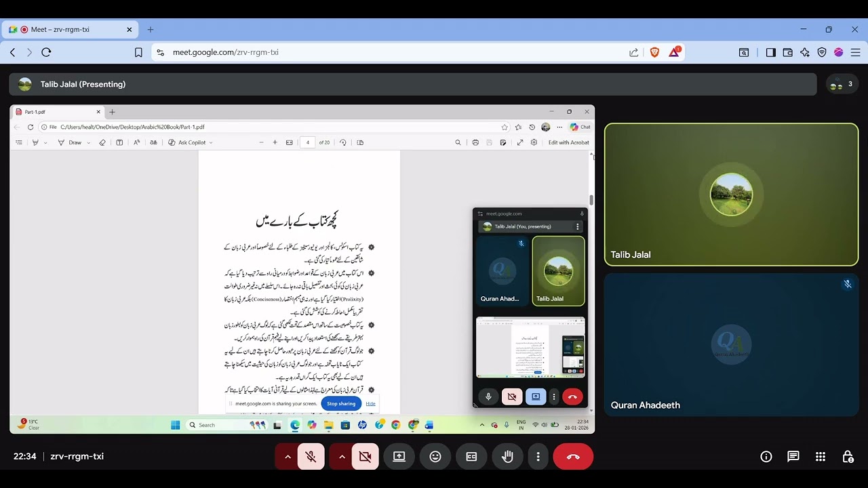868x488 pixels.
Task: Expand the Draw tool dropdown arrow
Action: pos(89,143)
